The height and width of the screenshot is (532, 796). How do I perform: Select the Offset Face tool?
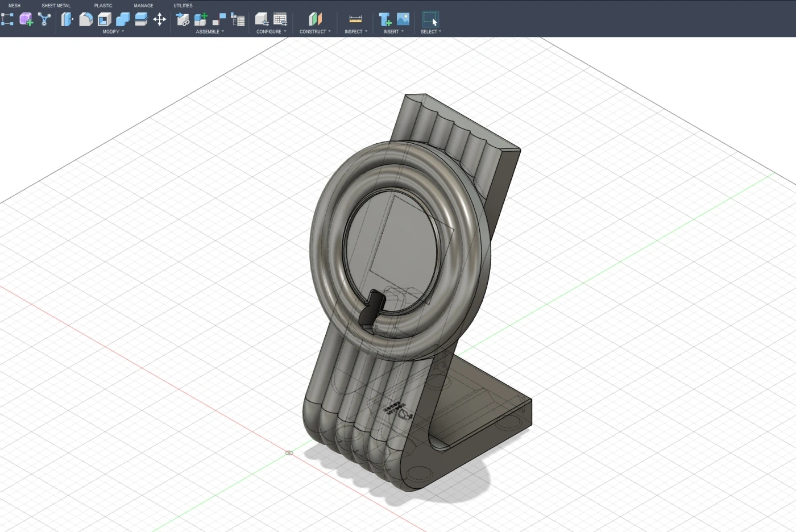(141, 19)
